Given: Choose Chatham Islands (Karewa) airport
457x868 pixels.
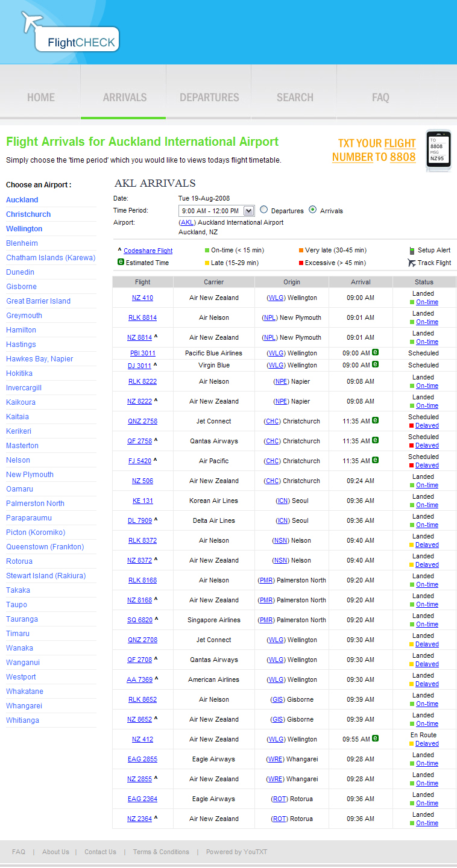Looking at the screenshot, I should tap(51, 258).
